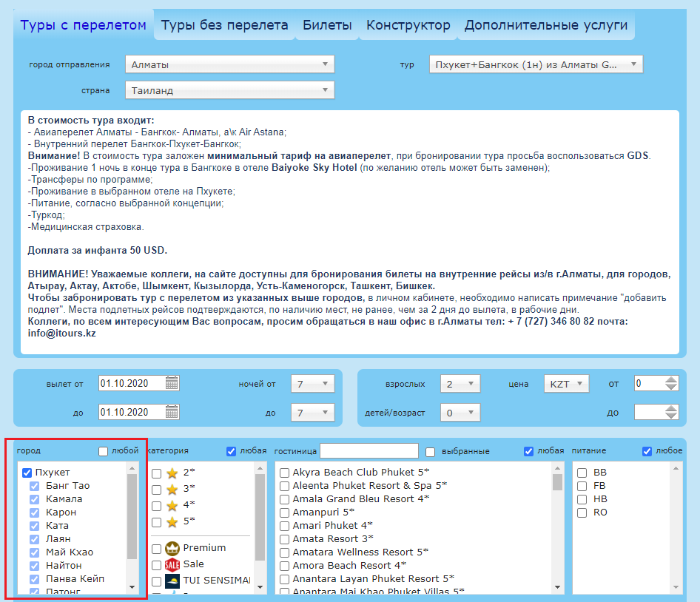This screenshot has width=700, height=602.
Task: Open the KZT currency dropdown
Action: pos(566,384)
